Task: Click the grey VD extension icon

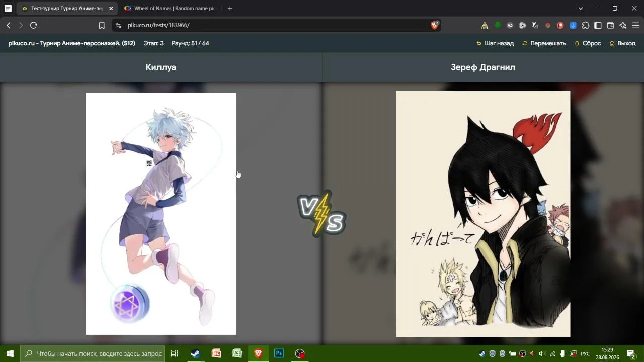Action: pos(510,25)
